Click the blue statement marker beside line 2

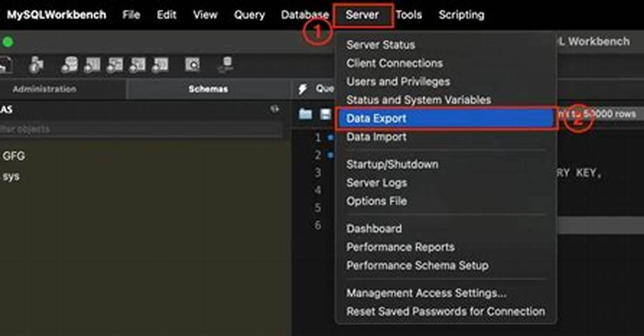pos(330,155)
